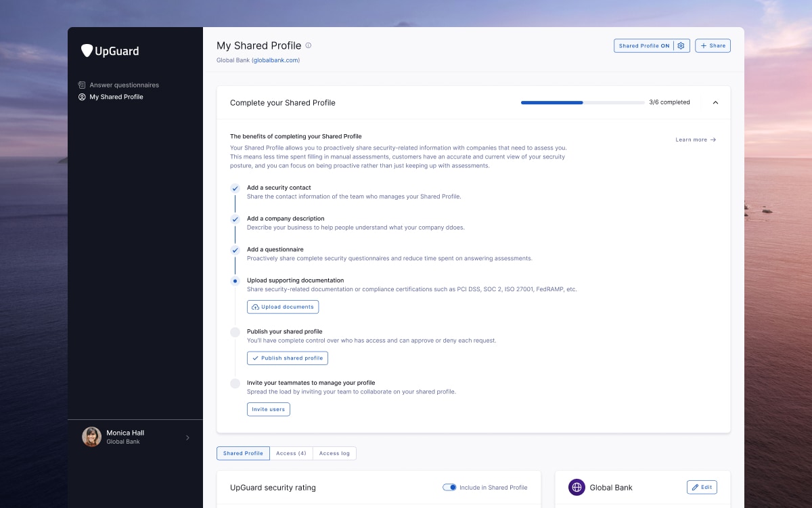Click Add a security contact step title

pyautogui.click(x=279, y=188)
